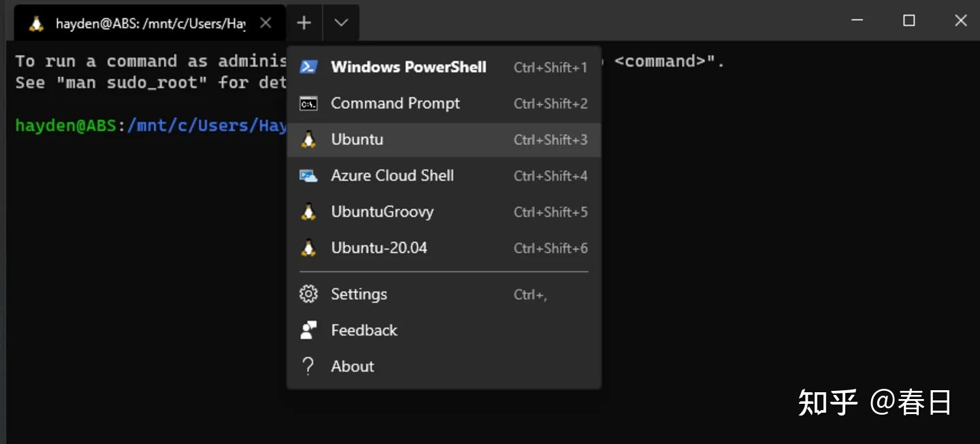Select the Ubuntu penguin icon
The height and width of the screenshot is (444, 980).
point(308,139)
